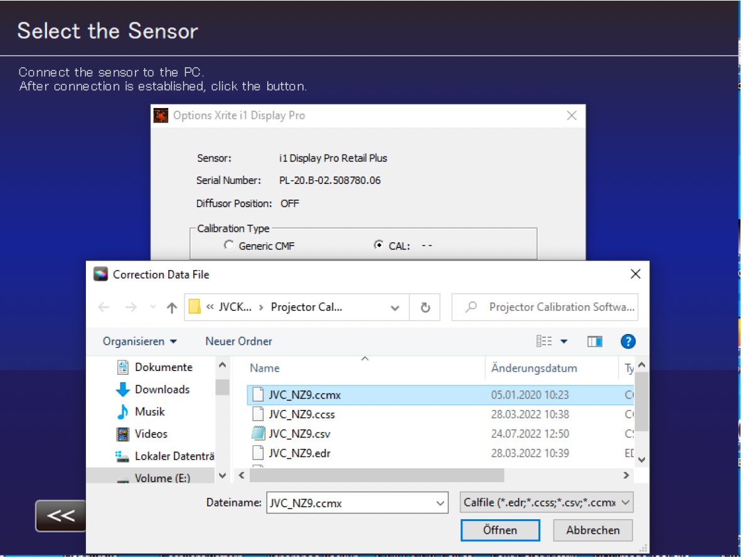Open help with the question mark icon
Screen dimensions: 743x560
tap(628, 342)
